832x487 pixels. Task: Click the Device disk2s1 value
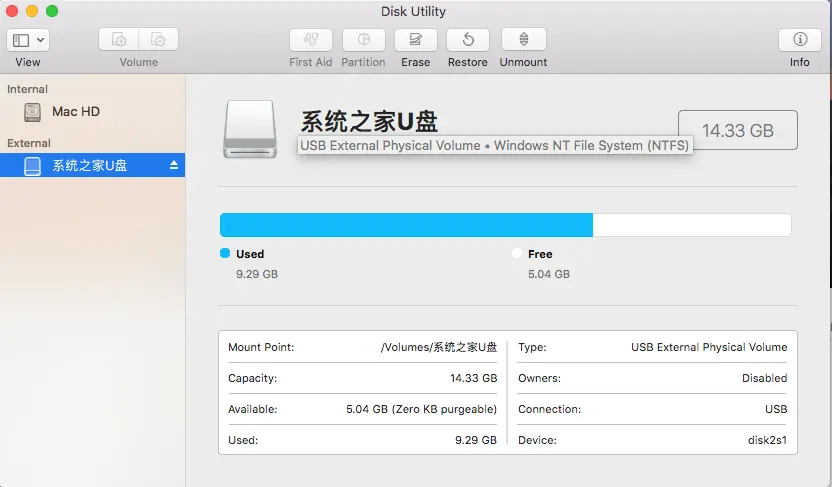tap(767, 440)
